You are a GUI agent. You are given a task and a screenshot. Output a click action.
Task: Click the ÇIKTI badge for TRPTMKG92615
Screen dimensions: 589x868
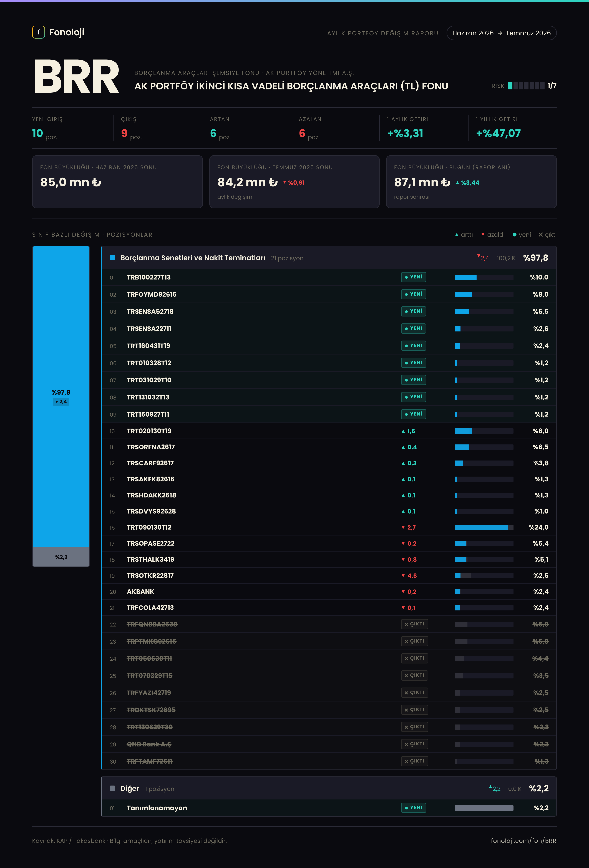[415, 641]
